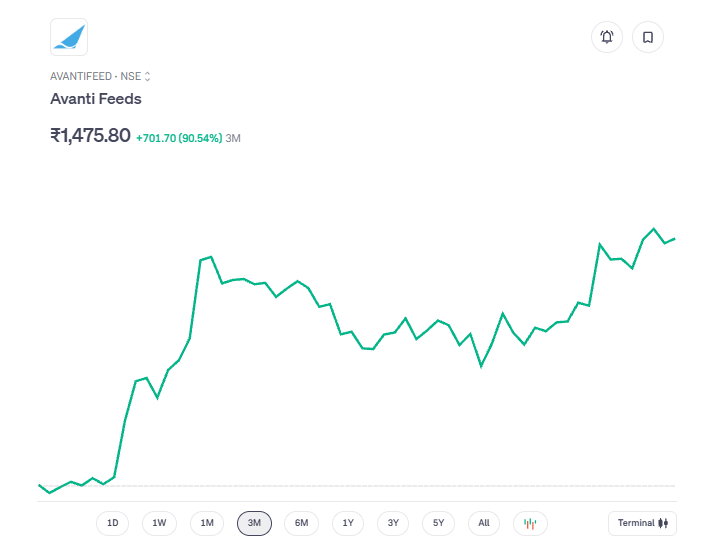
Task: Select the 5Y time range
Action: point(438,523)
